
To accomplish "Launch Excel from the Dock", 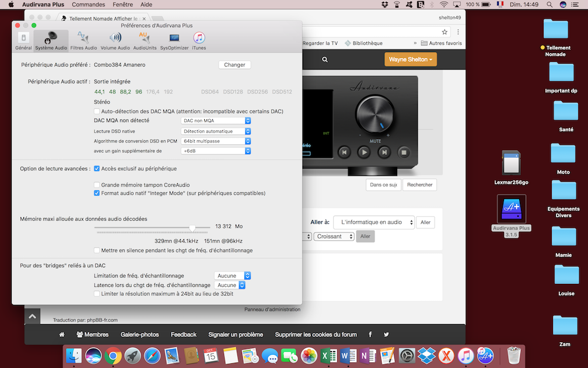I will tap(329, 355).
